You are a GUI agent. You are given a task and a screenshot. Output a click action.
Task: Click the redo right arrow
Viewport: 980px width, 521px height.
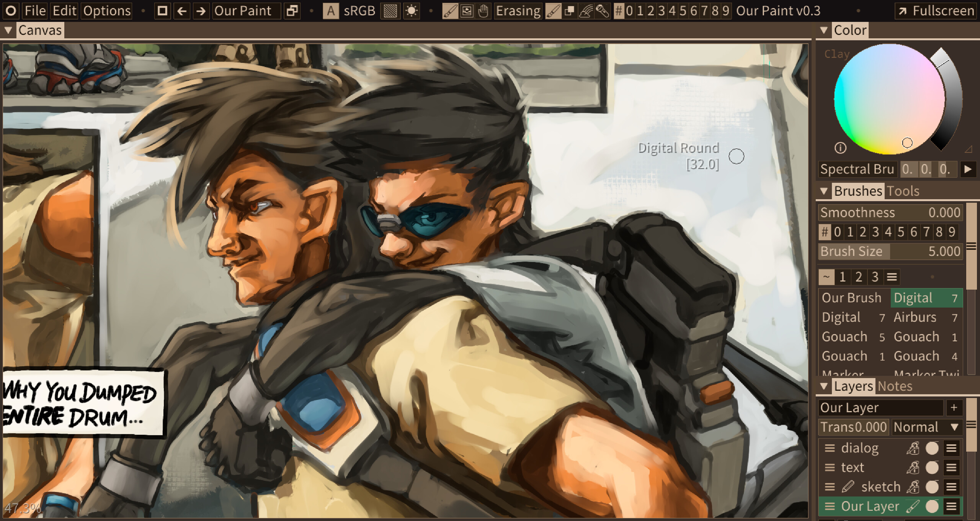(x=201, y=11)
